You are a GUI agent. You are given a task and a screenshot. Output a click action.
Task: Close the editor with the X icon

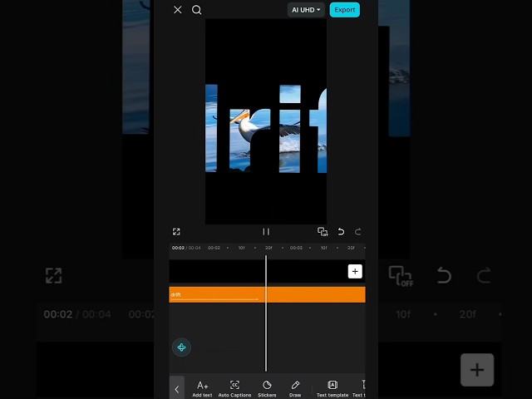click(x=177, y=10)
